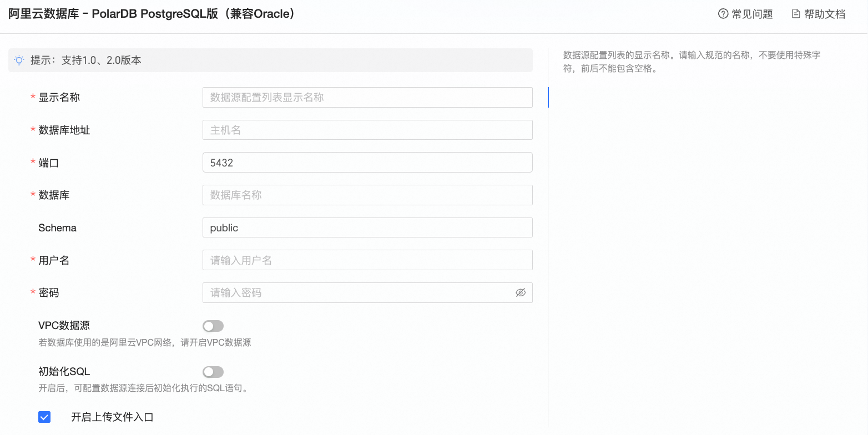Click the 数据库地址 field label

64,130
